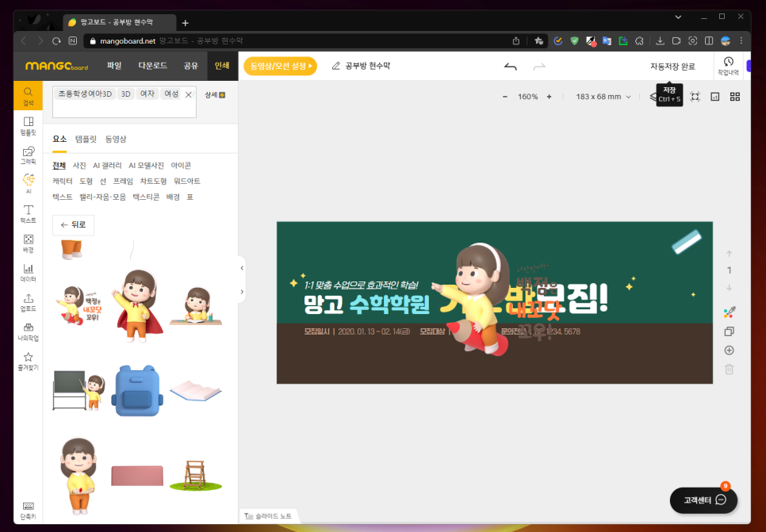Switch to the 템플릿 results tab
This screenshot has height=532, width=766.
(x=86, y=139)
